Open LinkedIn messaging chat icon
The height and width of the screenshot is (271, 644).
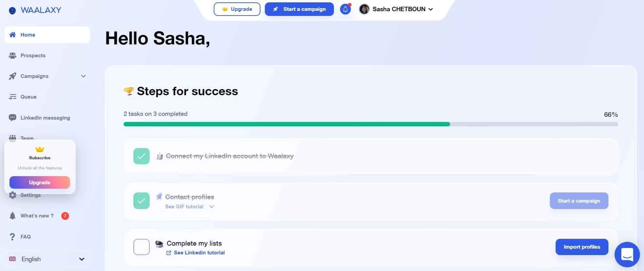(13, 118)
